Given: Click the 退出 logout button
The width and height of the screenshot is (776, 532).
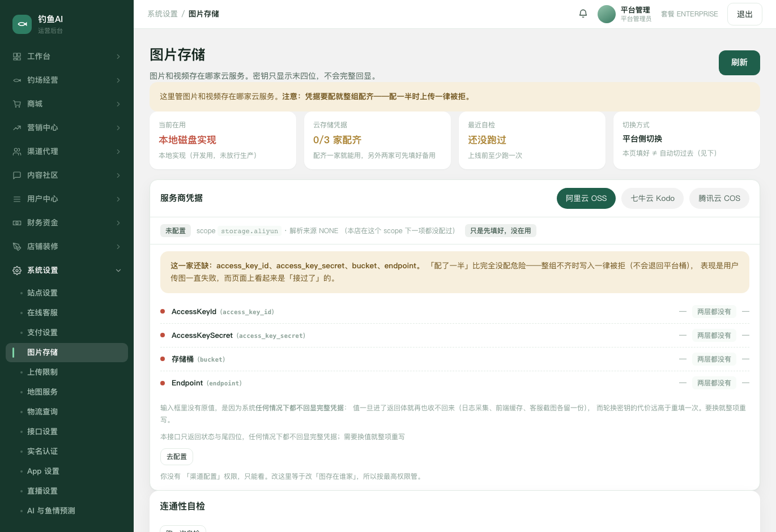Looking at the screenshot, I should 745,14.
